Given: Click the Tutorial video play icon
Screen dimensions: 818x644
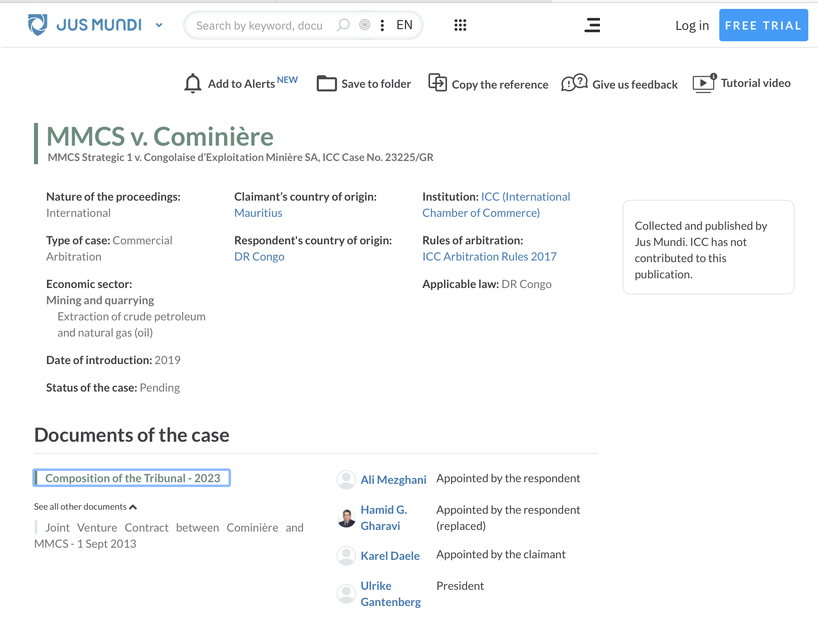Looking at the screenshot, I should point(704,83).
